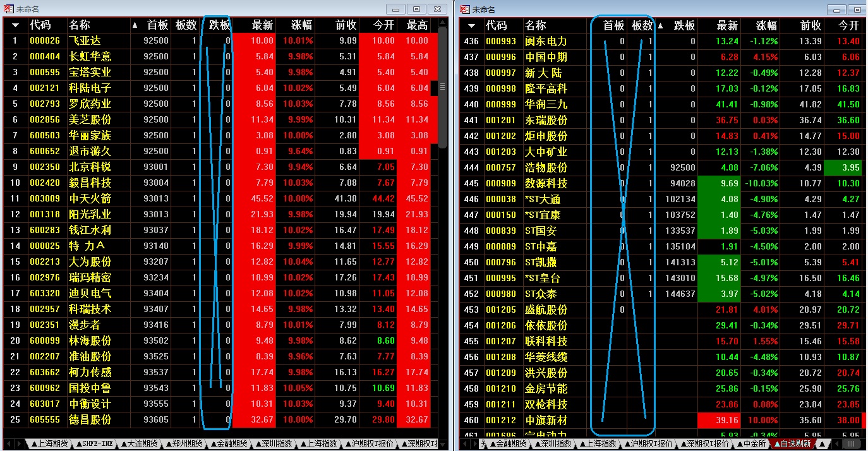This screenshot has height=451, width=868.
Task: Select the 飞亚达 stock row
Action: 220,41
